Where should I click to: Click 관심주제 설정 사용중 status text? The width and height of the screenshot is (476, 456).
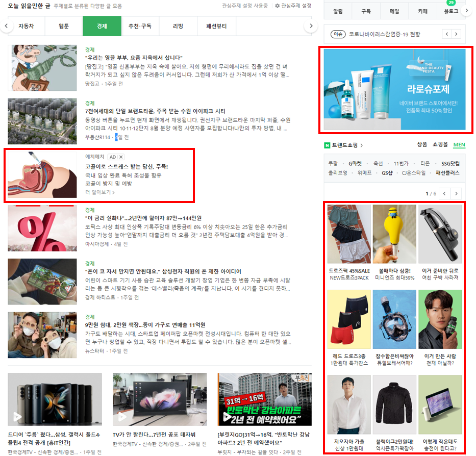[245, 6]
